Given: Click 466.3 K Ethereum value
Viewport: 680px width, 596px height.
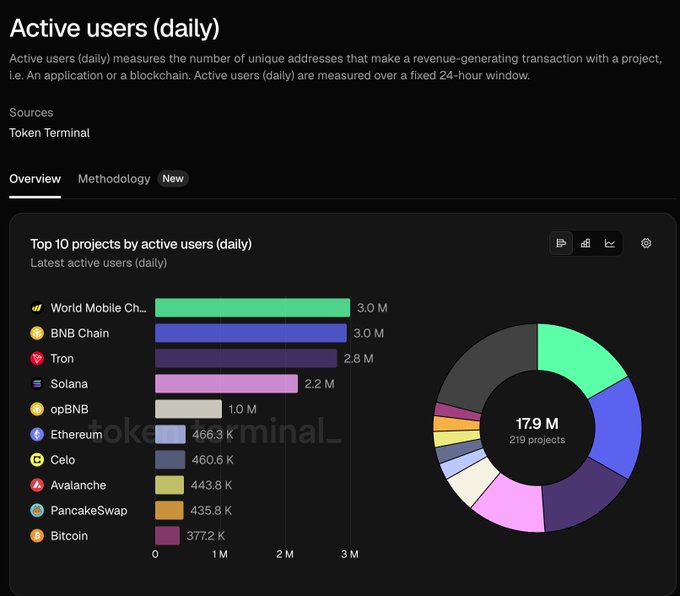Looking at the screenshot, I should click(x=212, y=435).
